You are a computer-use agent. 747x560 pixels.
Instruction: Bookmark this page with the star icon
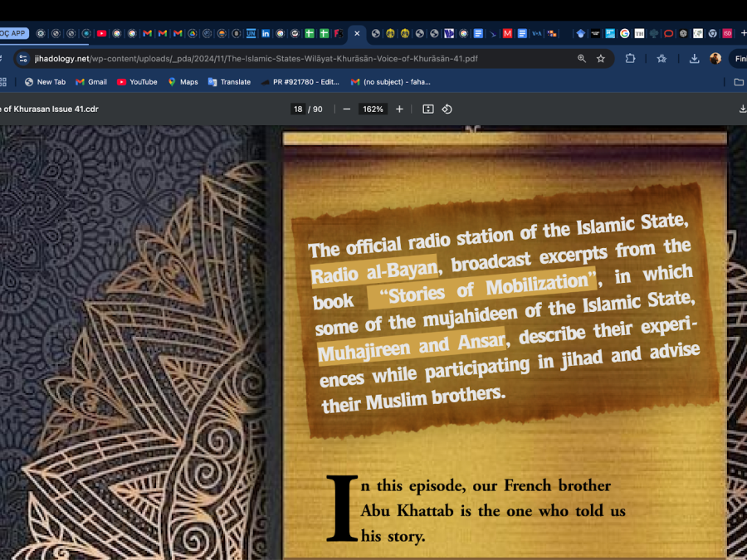point(601,59)
